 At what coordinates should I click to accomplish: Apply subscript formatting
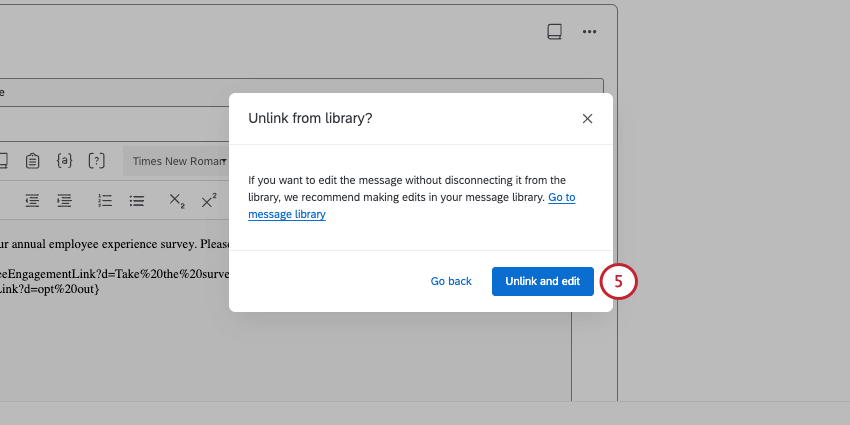(x=176, y=201)
